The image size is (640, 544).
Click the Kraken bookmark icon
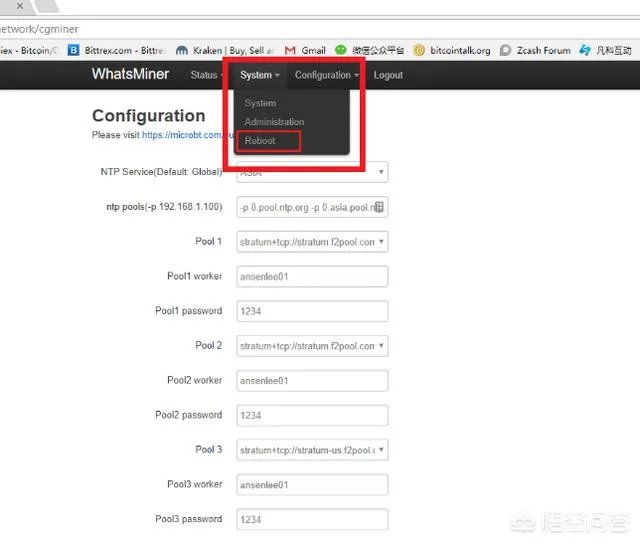coord(182,50)
